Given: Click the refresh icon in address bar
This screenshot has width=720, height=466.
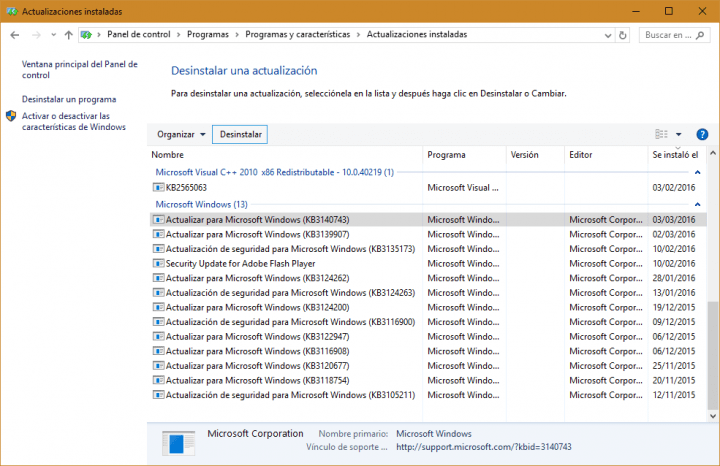Looking at the screenshot, I should [623, 35].
